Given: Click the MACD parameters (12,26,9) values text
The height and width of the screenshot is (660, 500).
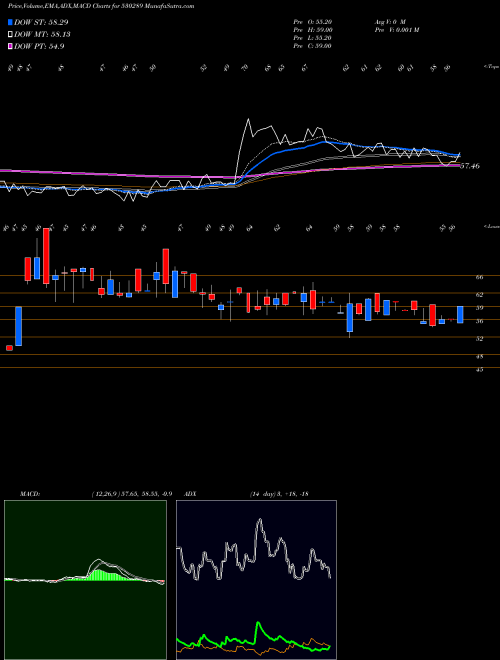Looking at the screenshot, I should pos(131,494).
